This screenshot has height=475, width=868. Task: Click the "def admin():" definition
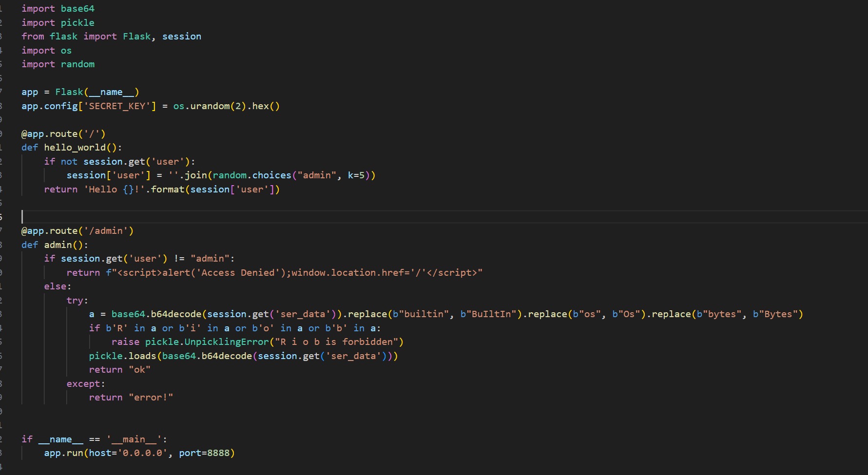click(x=55, y=245)
